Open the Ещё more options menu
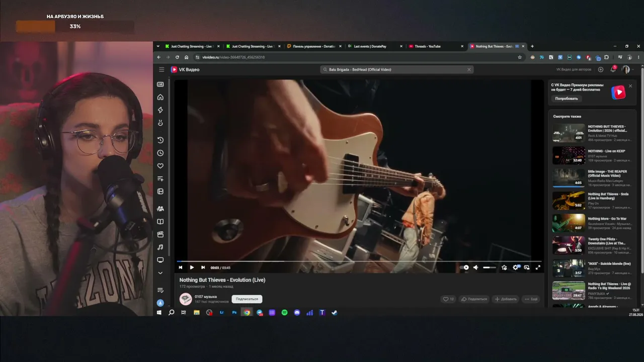644x362 pixels. [531, 299]
